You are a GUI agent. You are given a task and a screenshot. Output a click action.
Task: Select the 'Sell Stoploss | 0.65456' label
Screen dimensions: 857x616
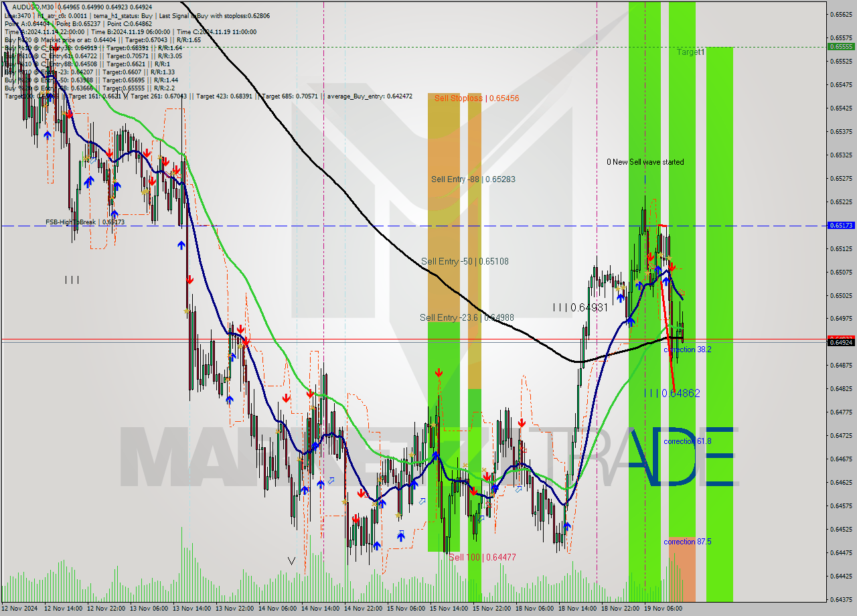tap(477, 98)
